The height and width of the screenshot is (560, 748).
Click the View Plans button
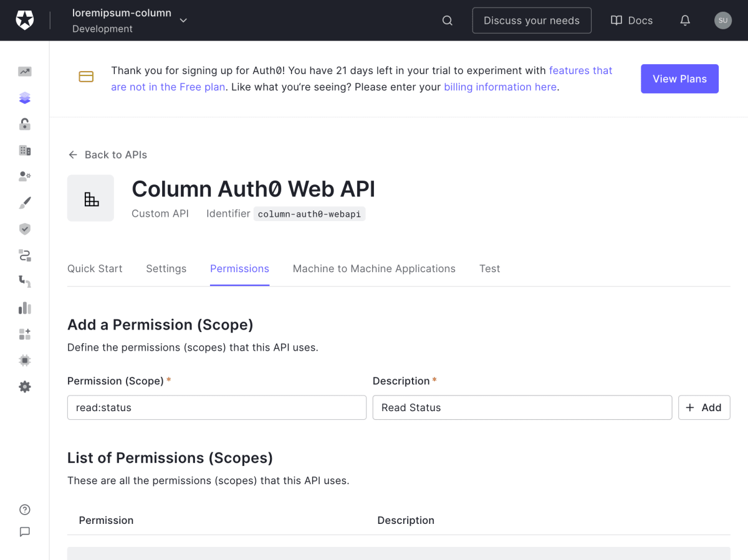(x=679, y=78)
